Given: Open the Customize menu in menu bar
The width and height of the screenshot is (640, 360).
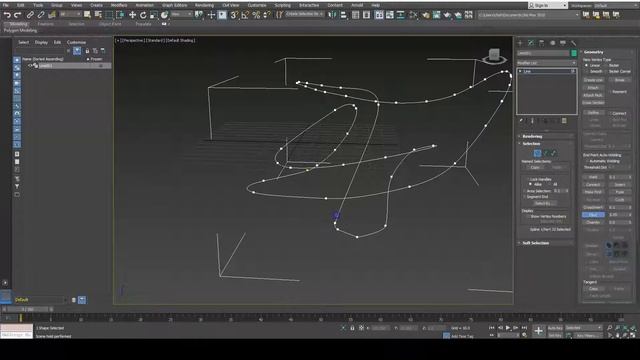Looking at the screenshot, I should [257, 5].
